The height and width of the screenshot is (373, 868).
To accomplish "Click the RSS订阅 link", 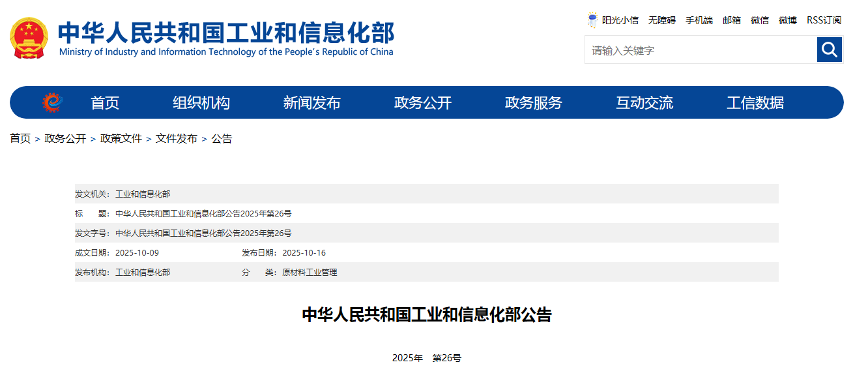I will [x=824, y=20].
